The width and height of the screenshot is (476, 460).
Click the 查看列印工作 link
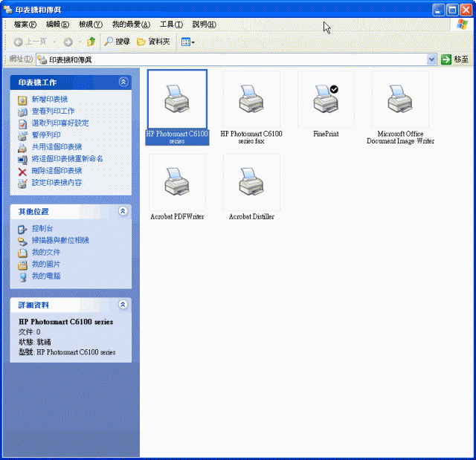click(53, 111)
